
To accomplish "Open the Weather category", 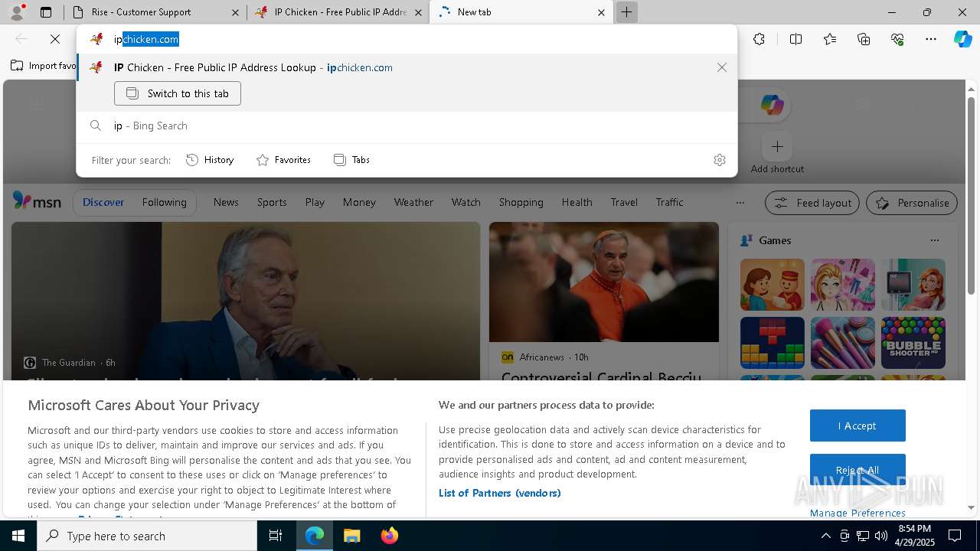I will click(413, 202).
